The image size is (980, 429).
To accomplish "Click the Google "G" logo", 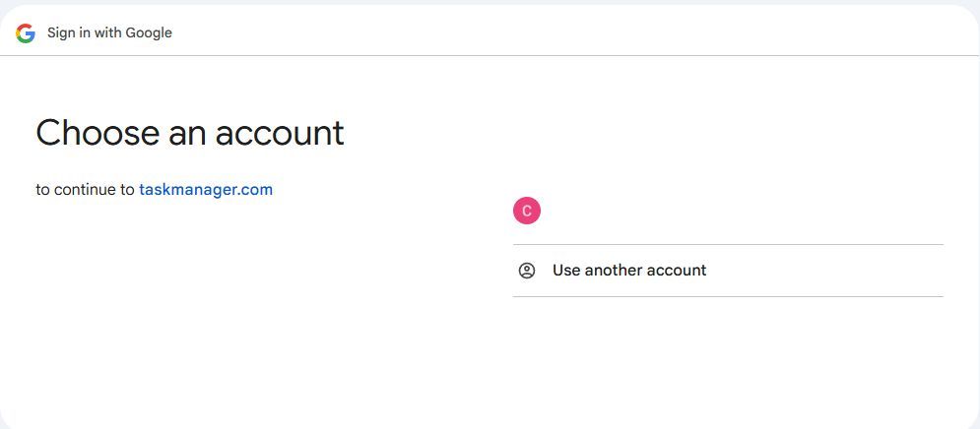I will (x=25, y=33).
